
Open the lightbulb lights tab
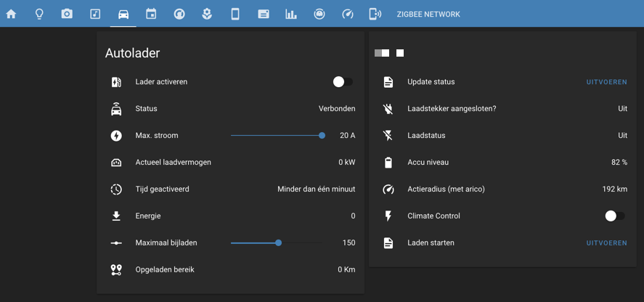[39, 14]
